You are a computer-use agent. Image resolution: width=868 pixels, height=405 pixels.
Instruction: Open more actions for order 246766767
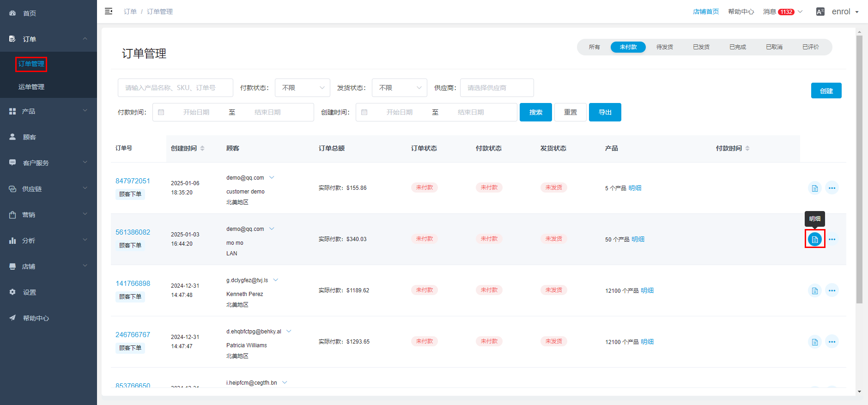[x=832, y=342]
